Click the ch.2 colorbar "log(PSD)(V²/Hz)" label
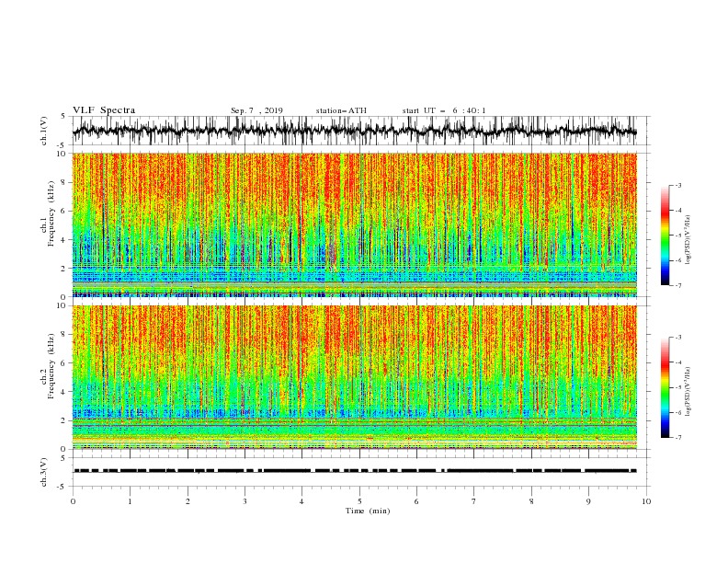Viewport: 728px width, 563px height. coord(688,392)
